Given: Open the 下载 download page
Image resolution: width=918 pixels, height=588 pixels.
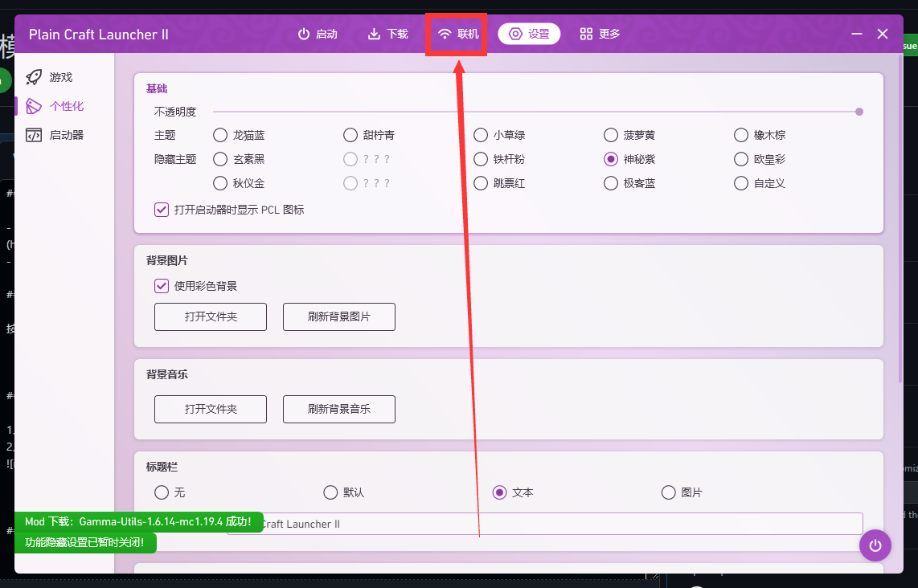Looking at the screenshot, I should tap(387, 34).
